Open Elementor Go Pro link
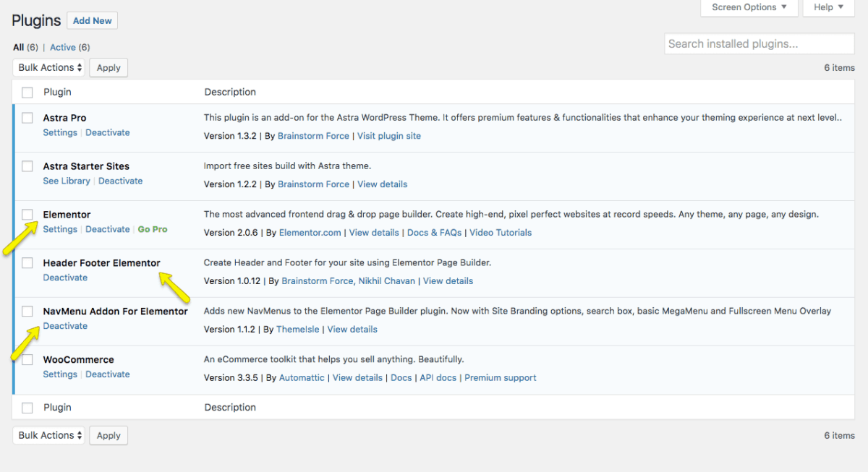The height and width of the screenshot is (472, 868). pos(153,229)
